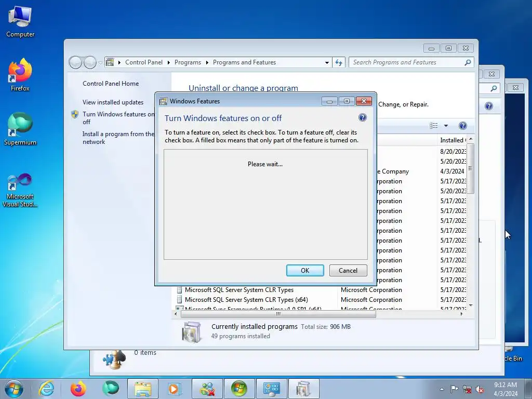This screenshot has width=532, height=399.
Task: Open the Microsoft Visual Studio desktop shortcut
Action: (x=20, y=190)
